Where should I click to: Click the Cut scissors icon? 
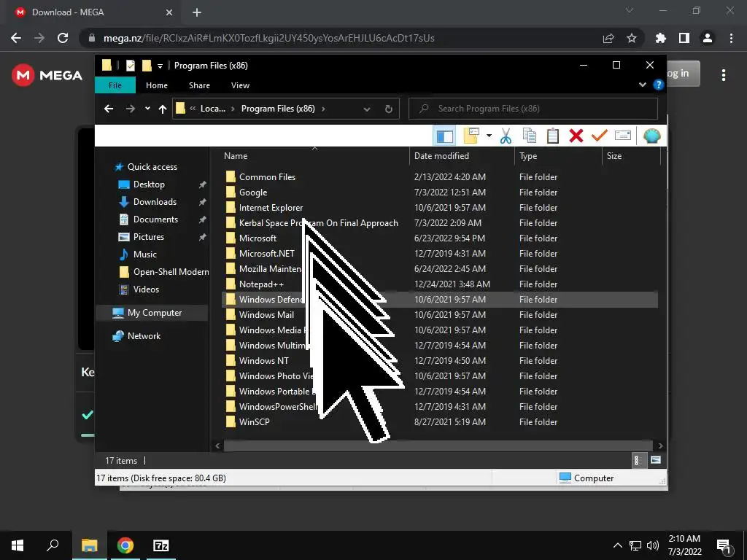tap(506, 136)
